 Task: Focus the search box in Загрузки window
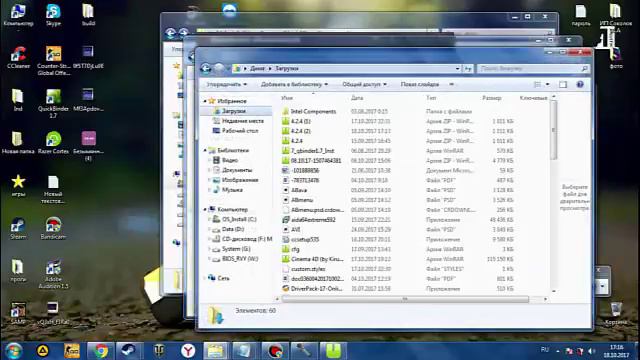click(x=533, y=69)
